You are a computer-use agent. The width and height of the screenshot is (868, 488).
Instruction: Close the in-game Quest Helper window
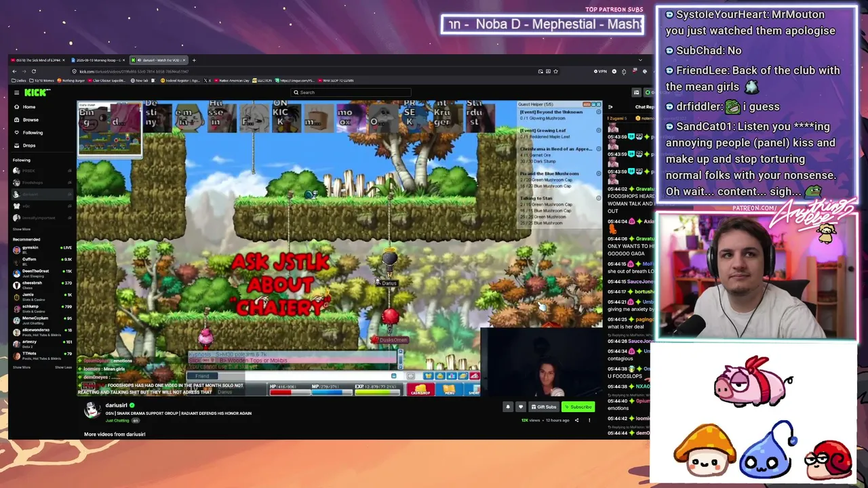pyautogui.click(x=598, y=104)
